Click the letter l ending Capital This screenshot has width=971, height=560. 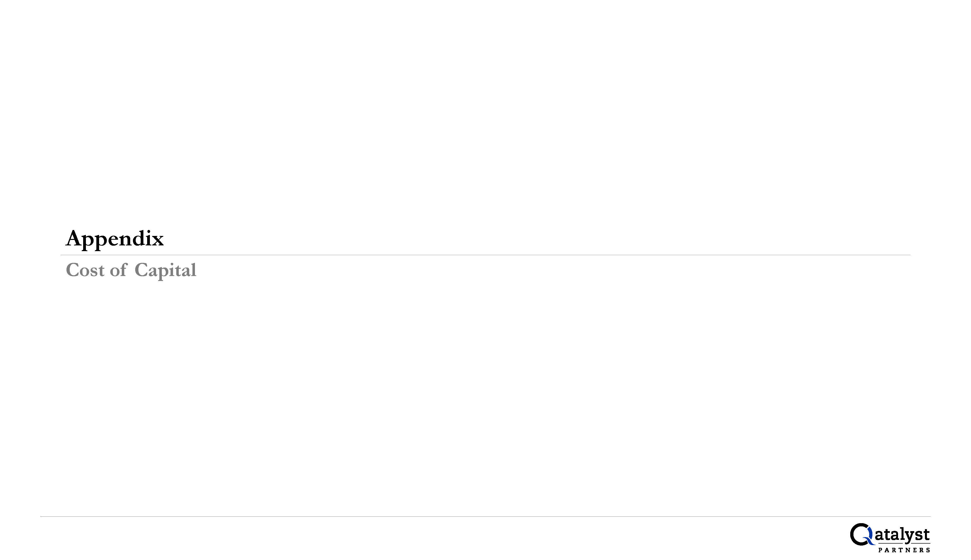click(194, 269)
